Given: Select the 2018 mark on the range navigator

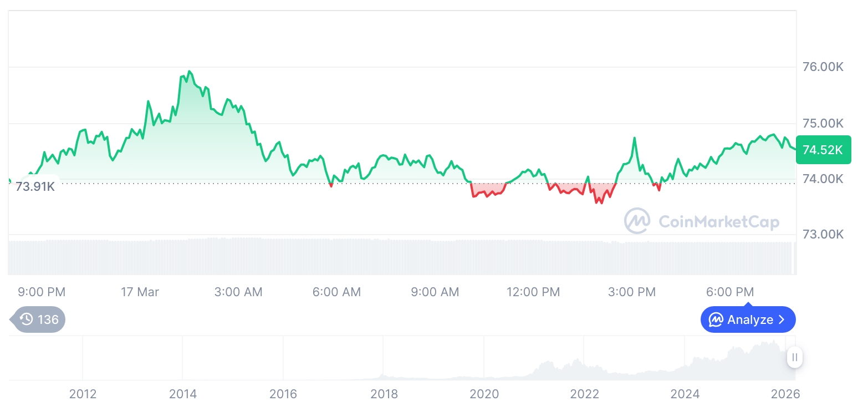Looking at the screenshot, I should 384,394.
